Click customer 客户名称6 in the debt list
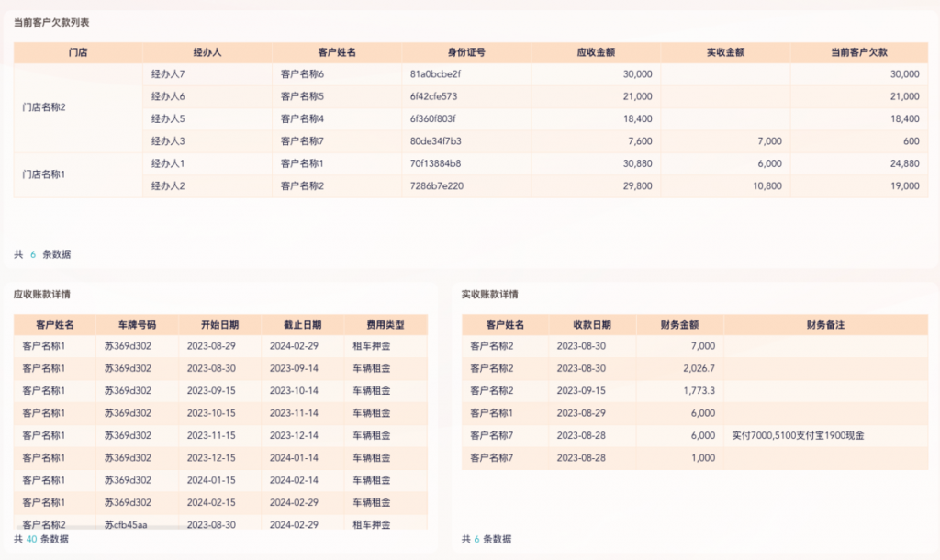This screenshot has width=940, height=560. coord(302,73)
